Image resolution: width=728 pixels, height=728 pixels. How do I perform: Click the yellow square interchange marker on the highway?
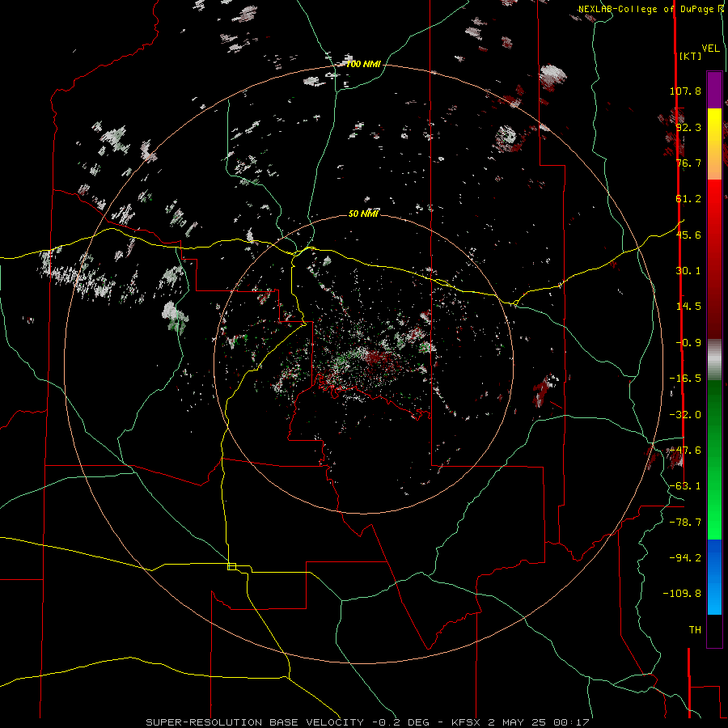(231, 566)
